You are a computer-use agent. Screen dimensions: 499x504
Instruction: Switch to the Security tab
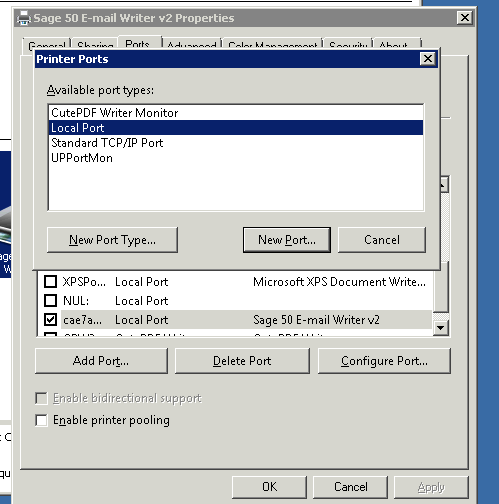pyautogui.click(x=348, y=45)
